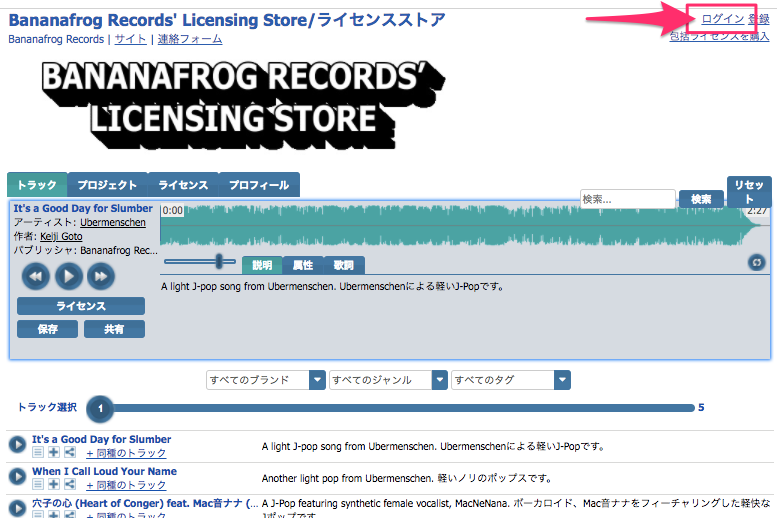Viewport: 777px width, 518px height.
Task: Click the loop icon under the waveform
Action: click(757, 262)
